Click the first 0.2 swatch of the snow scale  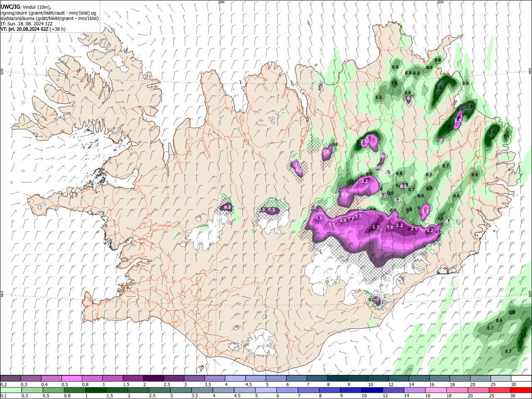pos(10,379)
